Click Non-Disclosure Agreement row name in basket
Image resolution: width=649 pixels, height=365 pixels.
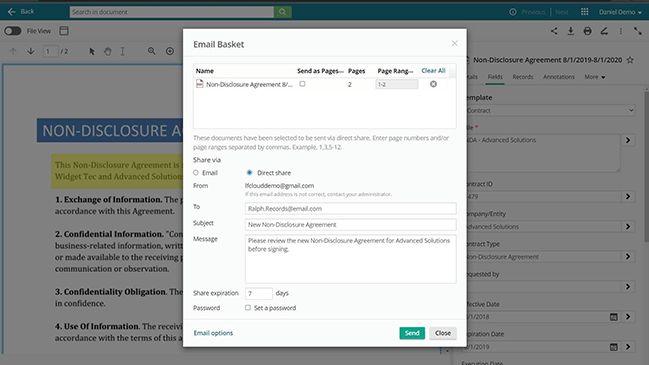coord(249,84)
